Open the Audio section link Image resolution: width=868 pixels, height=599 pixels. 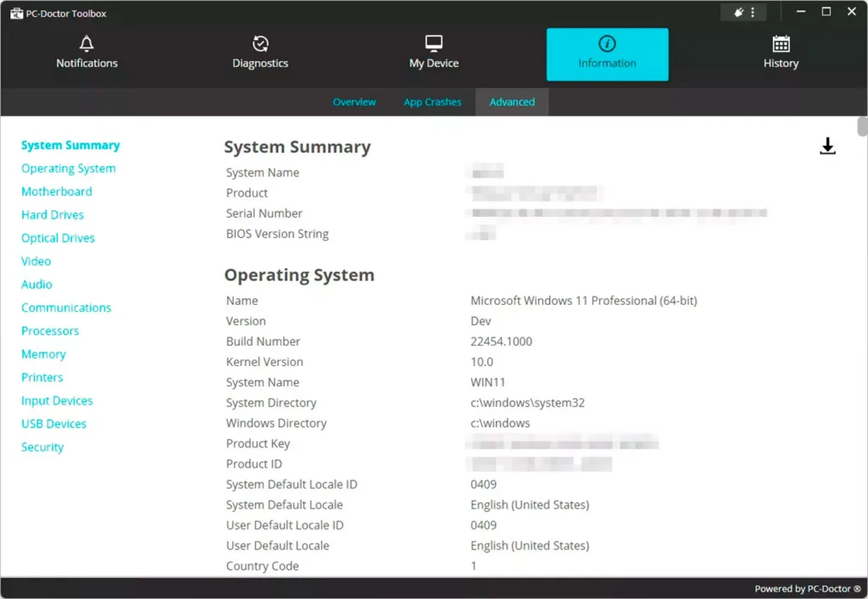click(36, 285)
